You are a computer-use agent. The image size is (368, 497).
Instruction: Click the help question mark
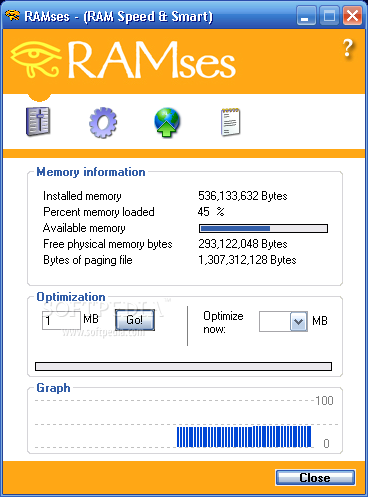348,48
